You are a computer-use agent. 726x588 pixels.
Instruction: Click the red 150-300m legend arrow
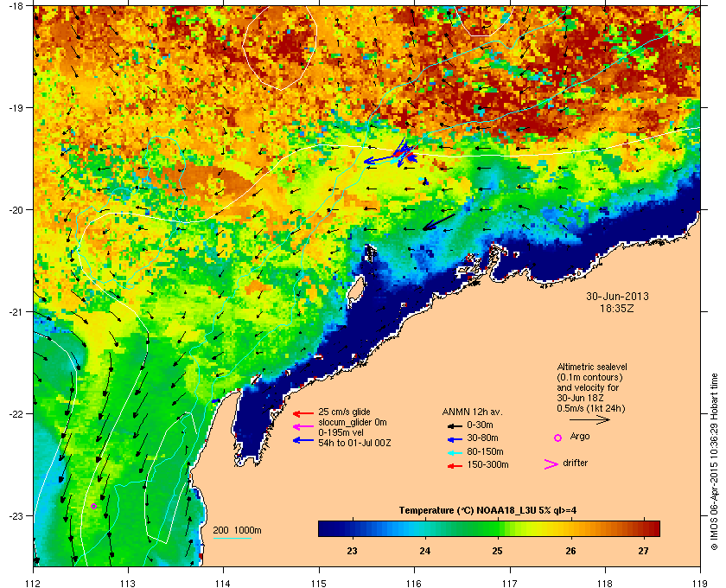pos(455,466)
